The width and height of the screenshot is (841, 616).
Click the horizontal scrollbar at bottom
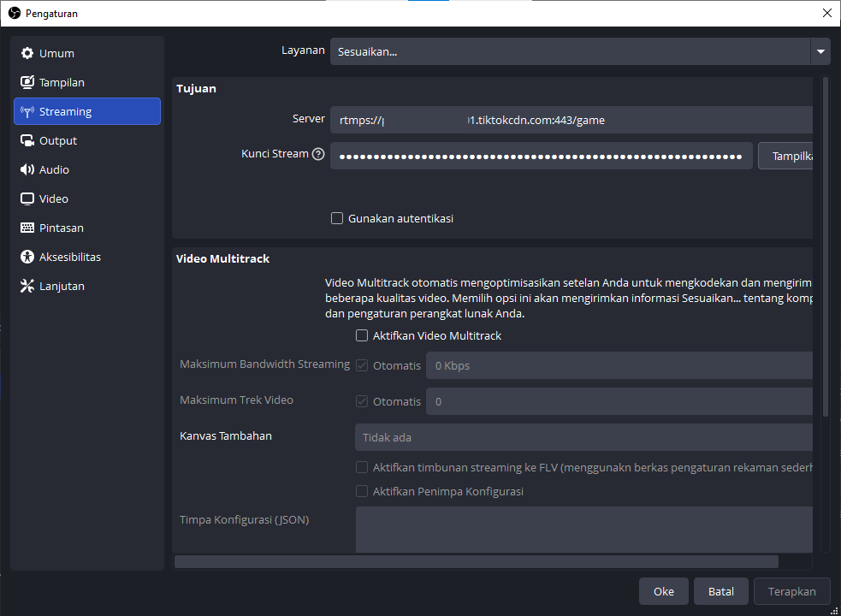pyautogui.click(x=476, y=561)
